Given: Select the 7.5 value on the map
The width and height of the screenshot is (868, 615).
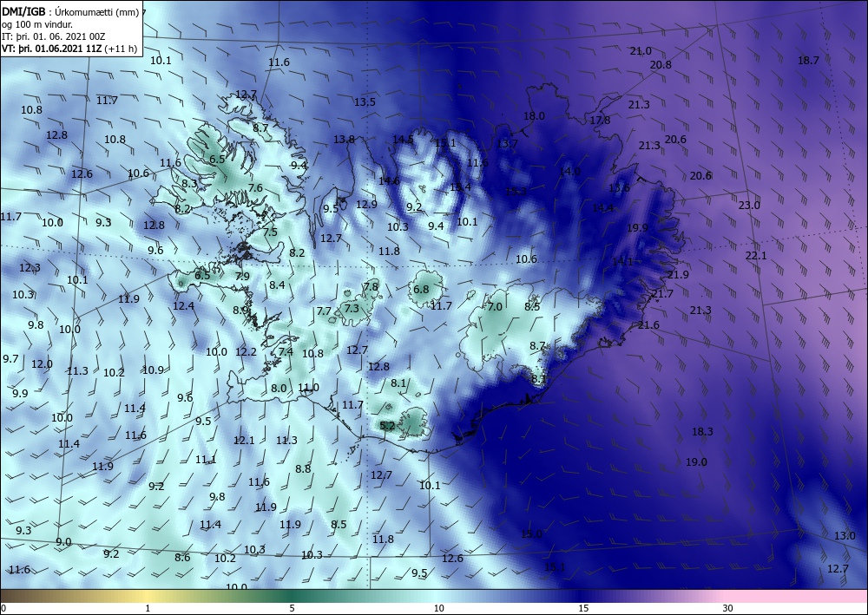Looking at the screenshot, I should coord(270,232).
